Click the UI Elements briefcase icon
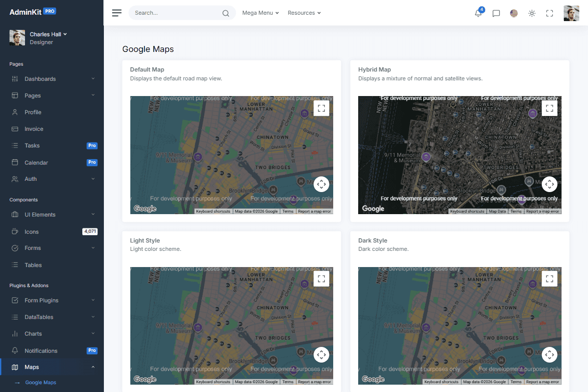 tap(15, 215)
